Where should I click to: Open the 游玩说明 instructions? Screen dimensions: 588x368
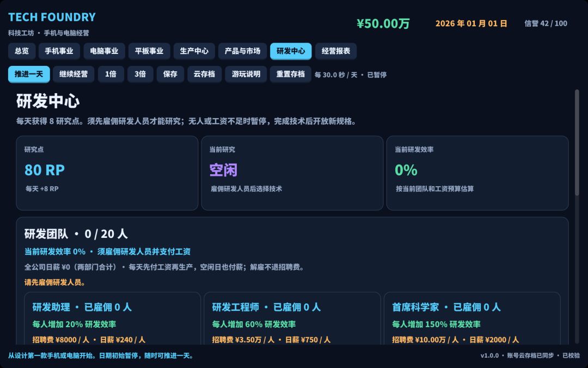pyautogui.click(x=246, y=74)
